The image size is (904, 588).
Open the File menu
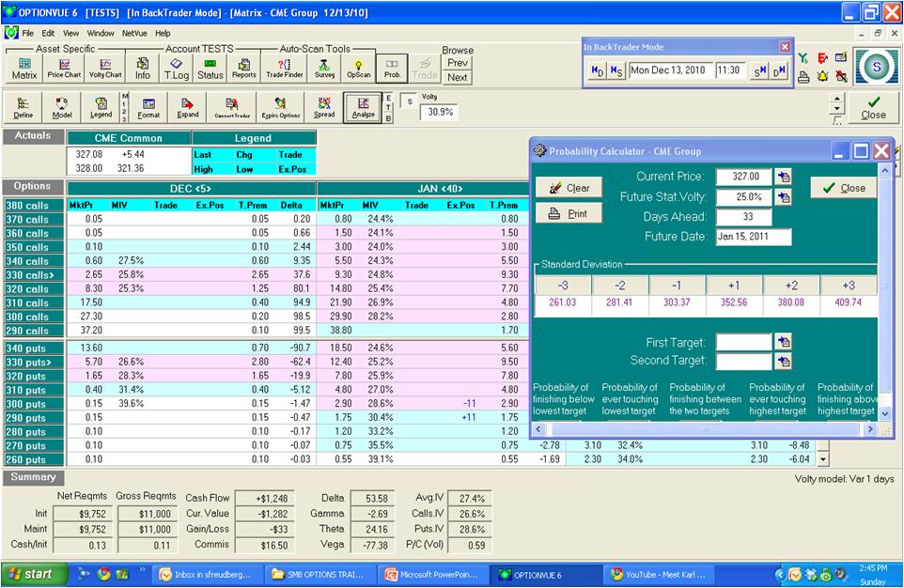pos(27,34)
